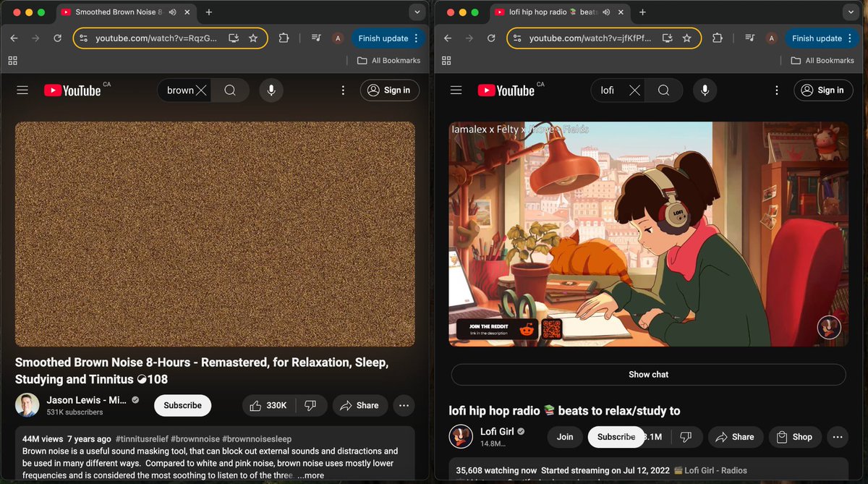Screen dimensions: 868x484
Task: Expand the video description with ...more
Action: pyautogui.click(x=310, y=475)
